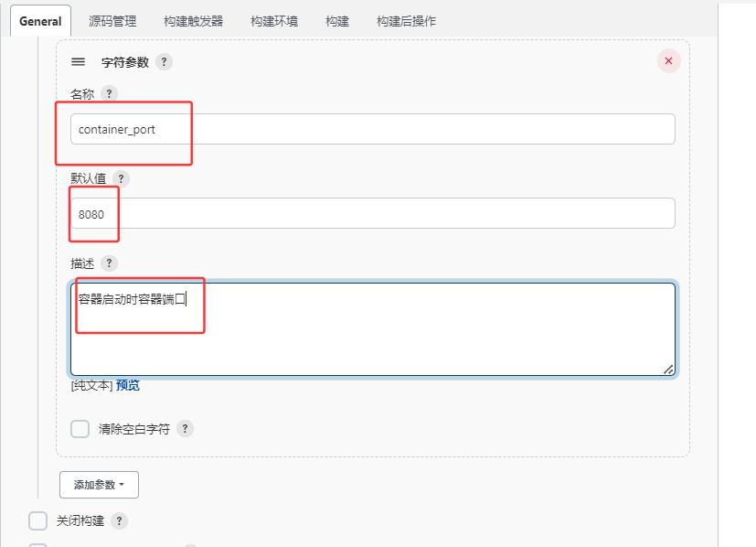Enable the 清除空白字符 checkbox

80,429
